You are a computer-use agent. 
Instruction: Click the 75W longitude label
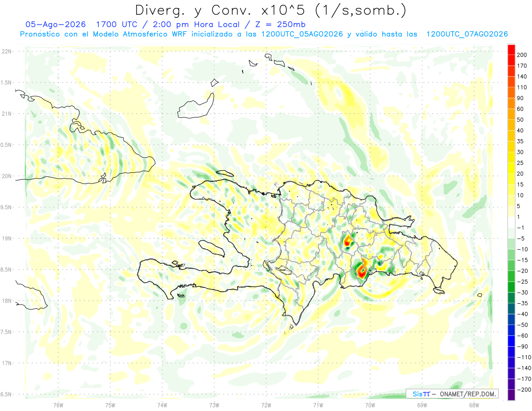[110, 405]
